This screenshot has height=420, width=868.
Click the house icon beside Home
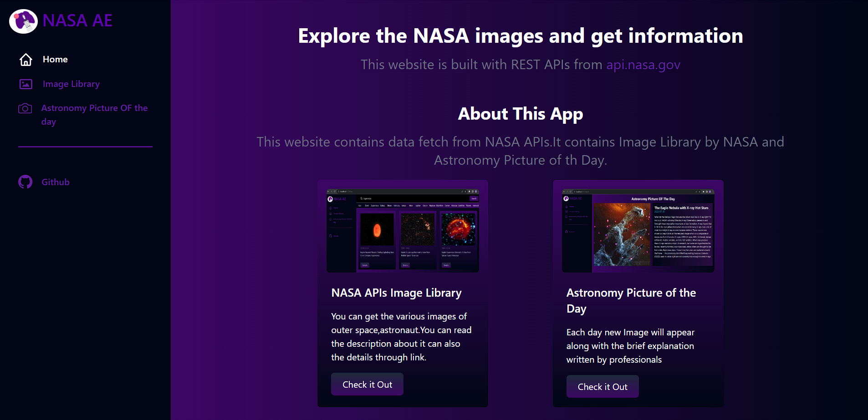(26, 60)
